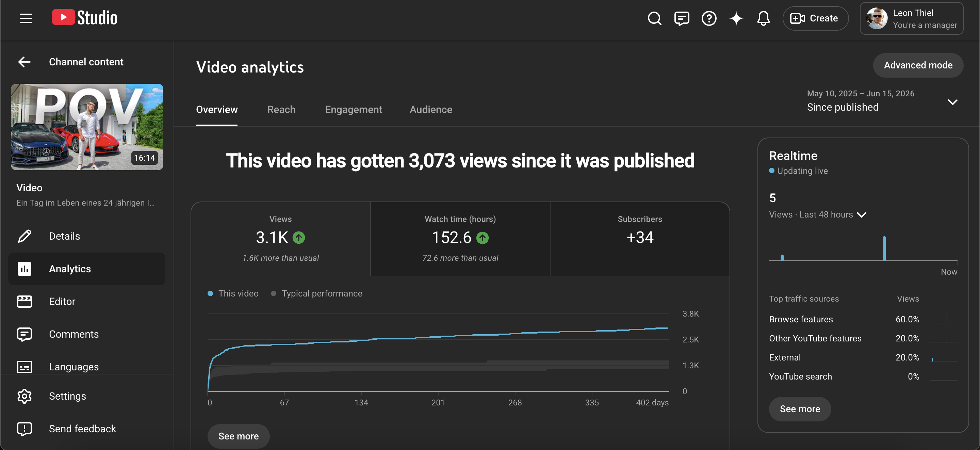Toggle the Typical performance legend dot
Image resolution: width=980 pixels, height=450 pixels.
point(273,293)
